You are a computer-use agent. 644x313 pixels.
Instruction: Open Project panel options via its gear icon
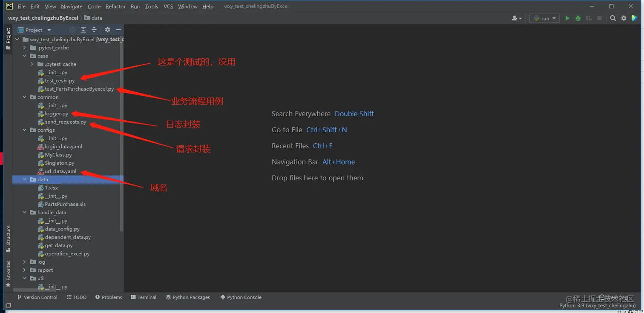107,30
